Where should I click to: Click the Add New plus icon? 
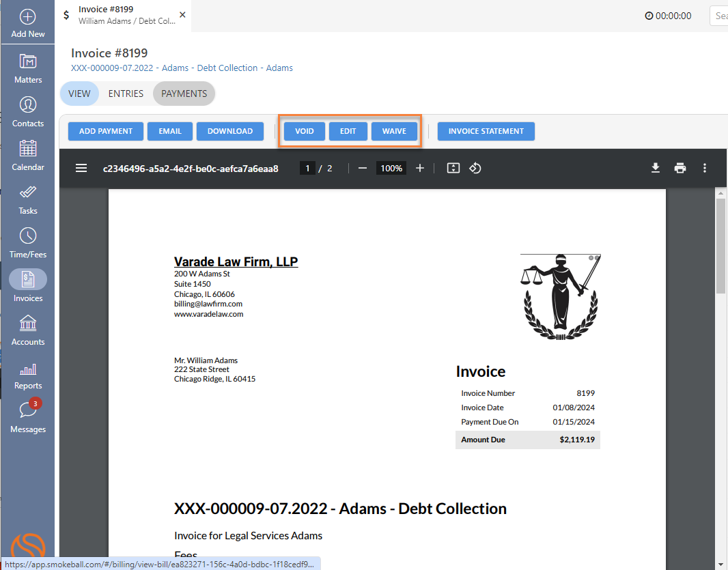[27, 15]
